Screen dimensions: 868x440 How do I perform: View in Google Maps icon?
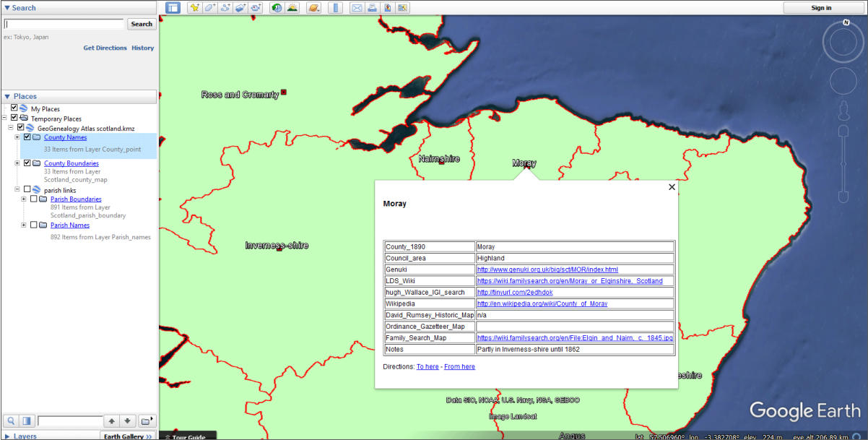(x=403, y=8)
